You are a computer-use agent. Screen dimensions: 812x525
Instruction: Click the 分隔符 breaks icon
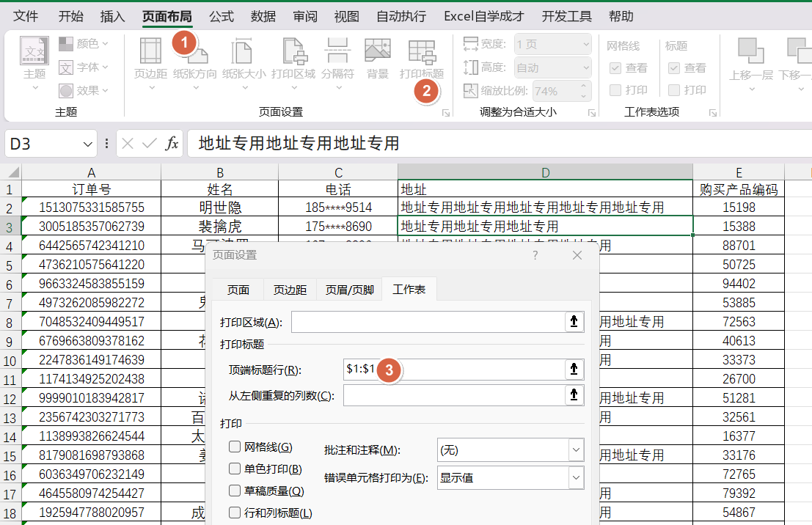tap(337, 51)
